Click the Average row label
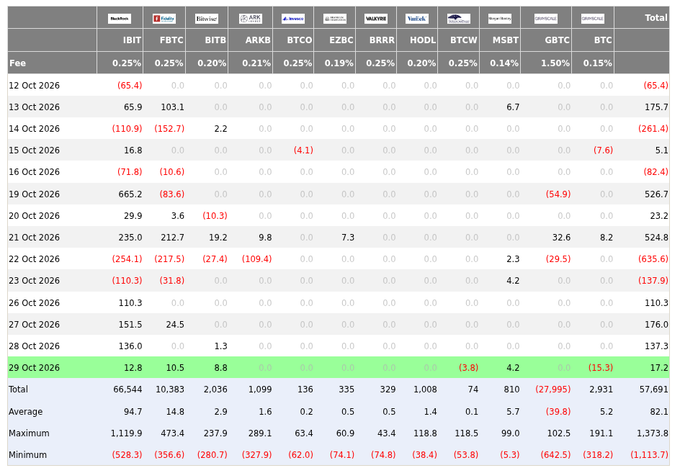This screenshot has width=680, height=468. [26, 412]
